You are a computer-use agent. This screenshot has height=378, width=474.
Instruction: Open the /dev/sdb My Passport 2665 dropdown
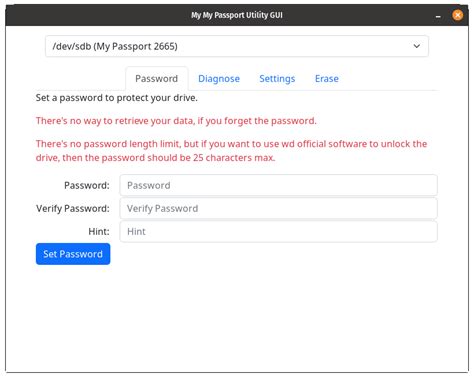(237, 46)
